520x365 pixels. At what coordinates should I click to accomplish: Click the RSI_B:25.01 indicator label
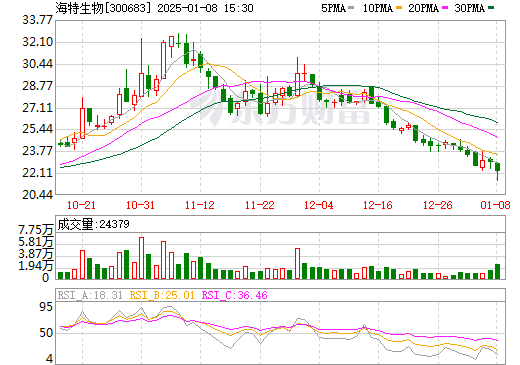[x=162, y=295]
